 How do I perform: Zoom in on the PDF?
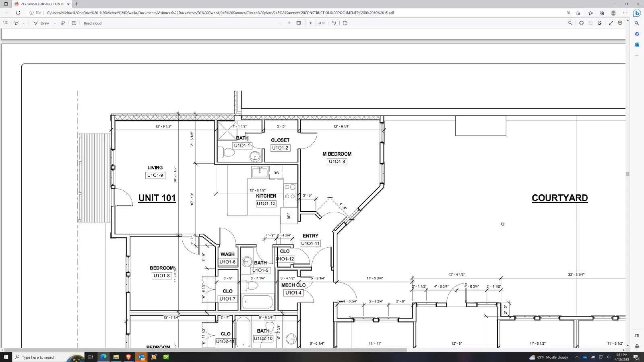click(289, 23)
